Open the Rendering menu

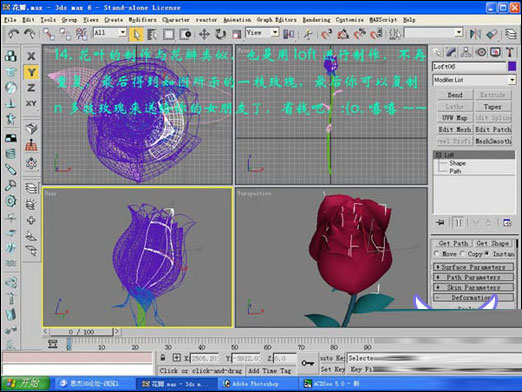tap(316, 20)
